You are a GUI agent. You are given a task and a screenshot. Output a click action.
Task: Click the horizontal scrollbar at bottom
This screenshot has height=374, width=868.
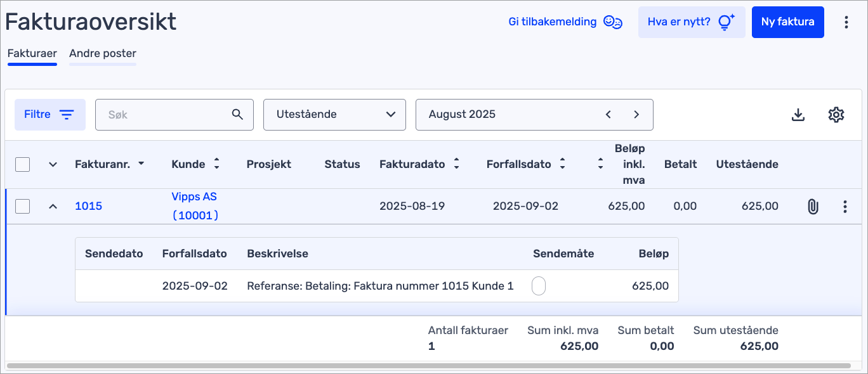[428, 366]
